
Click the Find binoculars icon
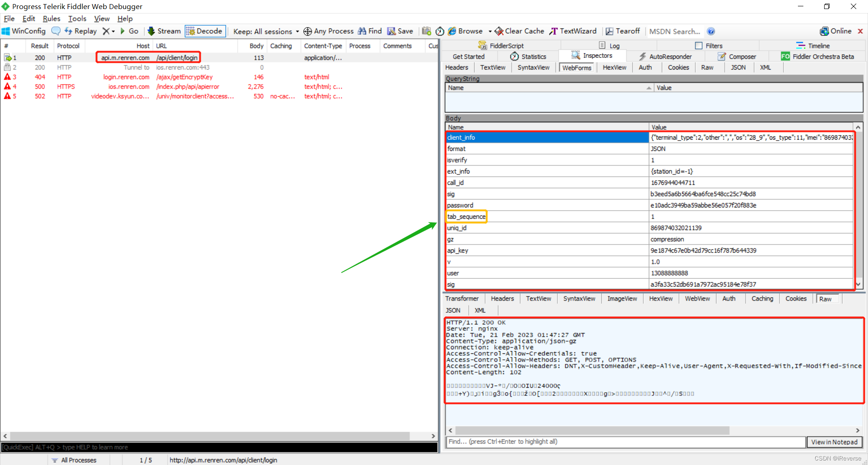pyautogui.click(x=362, y=31)
